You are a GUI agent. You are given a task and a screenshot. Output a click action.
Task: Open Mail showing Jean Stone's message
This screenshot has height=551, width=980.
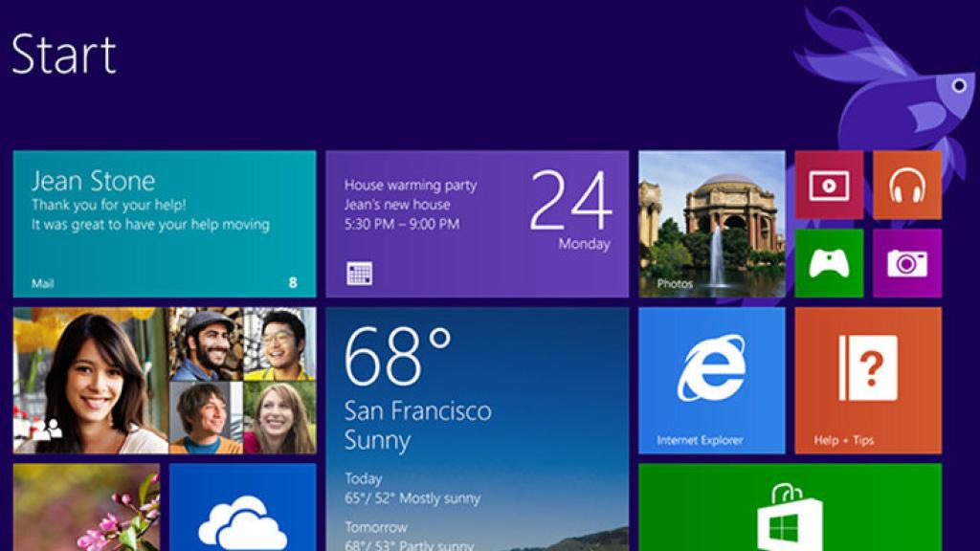pos(163,220)
